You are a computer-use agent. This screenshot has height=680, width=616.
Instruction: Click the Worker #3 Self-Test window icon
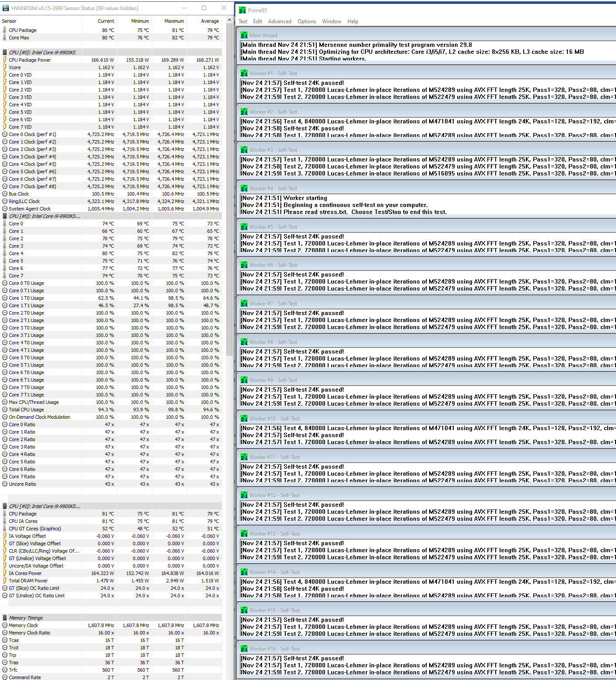(x=244, y=150)
